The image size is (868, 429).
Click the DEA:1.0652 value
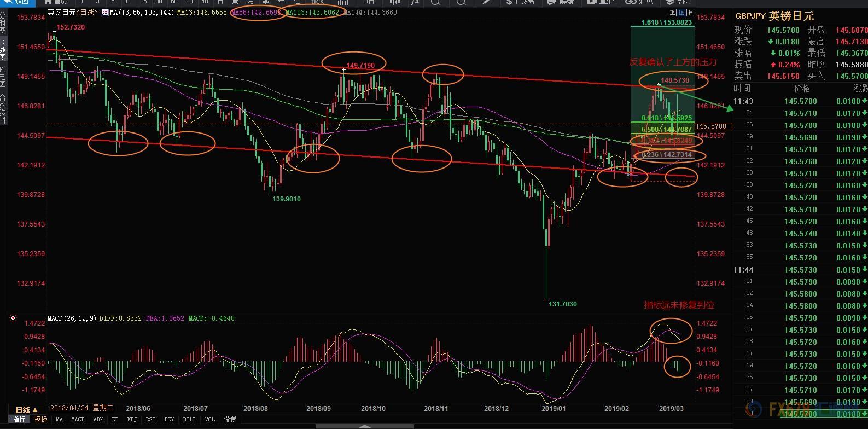pos(165,318)
